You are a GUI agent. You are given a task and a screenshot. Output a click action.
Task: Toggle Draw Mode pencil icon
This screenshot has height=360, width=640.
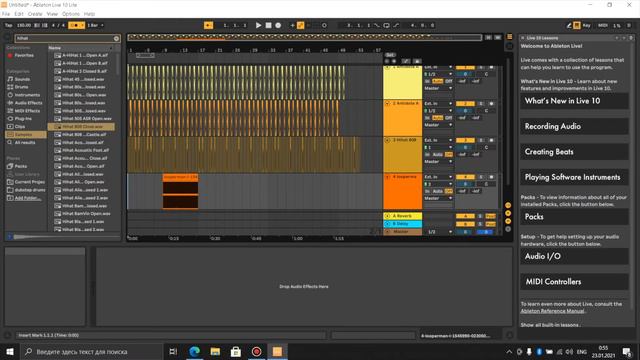pos(569,25)
